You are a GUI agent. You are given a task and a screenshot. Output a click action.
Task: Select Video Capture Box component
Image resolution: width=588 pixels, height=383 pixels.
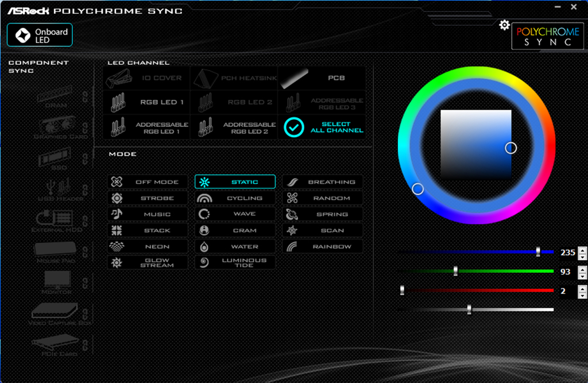(x=59, y=314)
